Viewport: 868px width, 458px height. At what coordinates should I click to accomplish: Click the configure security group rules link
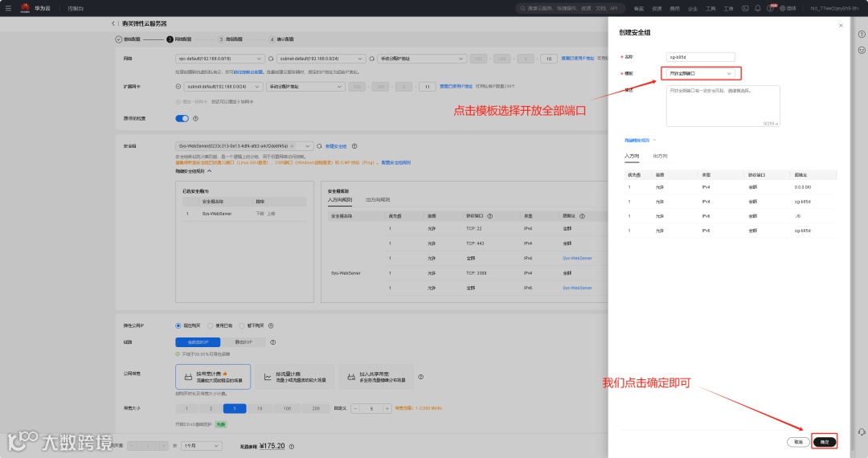coord(396,162)
